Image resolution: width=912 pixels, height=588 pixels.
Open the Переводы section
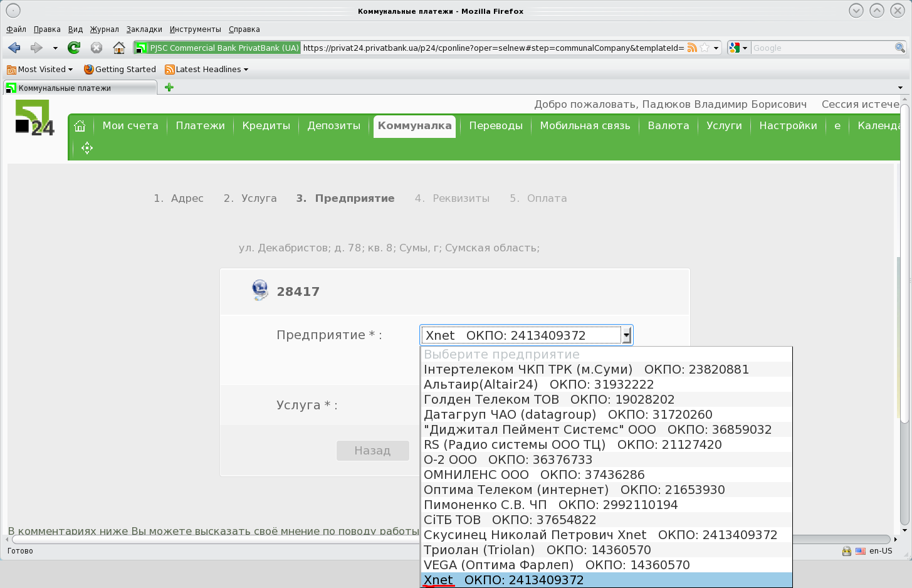(x=496, y=126)
